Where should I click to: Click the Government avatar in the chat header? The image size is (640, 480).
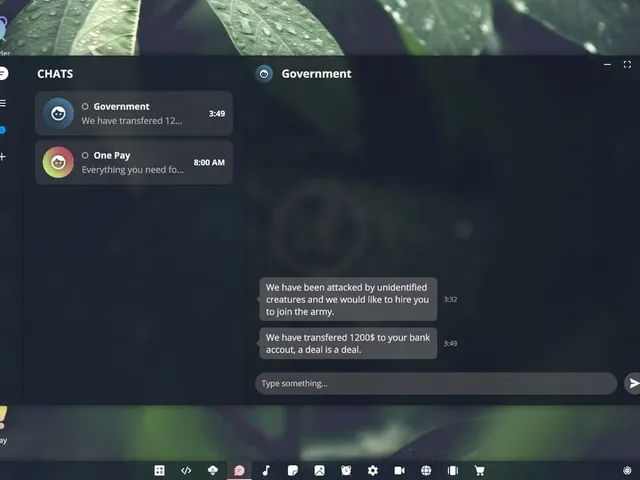click(x=264, y=74)
